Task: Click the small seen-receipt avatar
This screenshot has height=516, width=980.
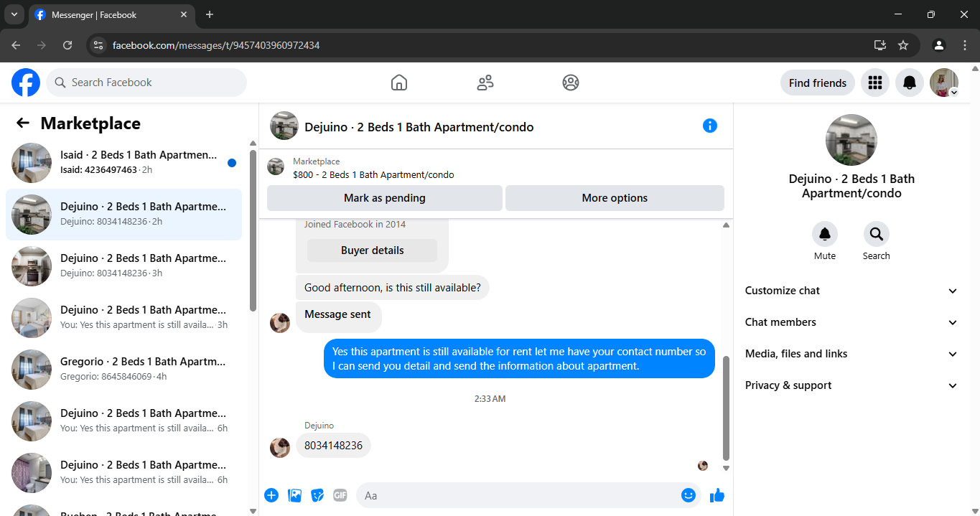Action: point(703,466)
